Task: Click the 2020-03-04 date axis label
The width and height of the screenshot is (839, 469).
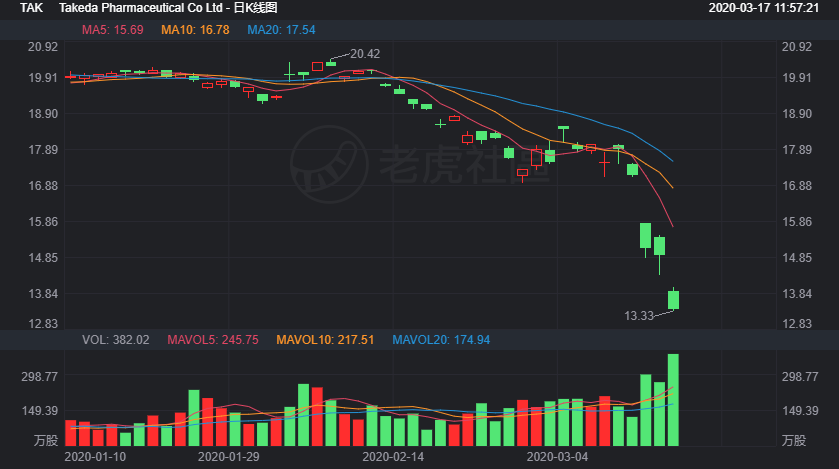Action: (x=558, y=457)
